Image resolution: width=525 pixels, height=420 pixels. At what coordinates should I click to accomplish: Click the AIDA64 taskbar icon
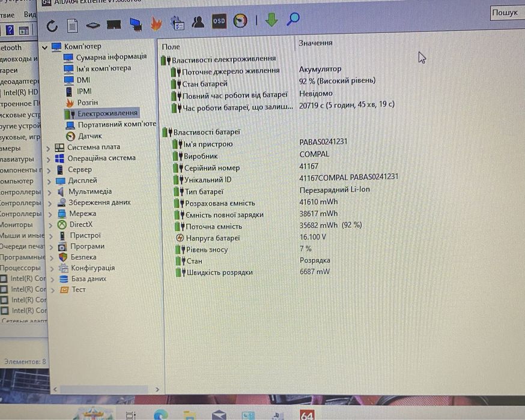307,415
